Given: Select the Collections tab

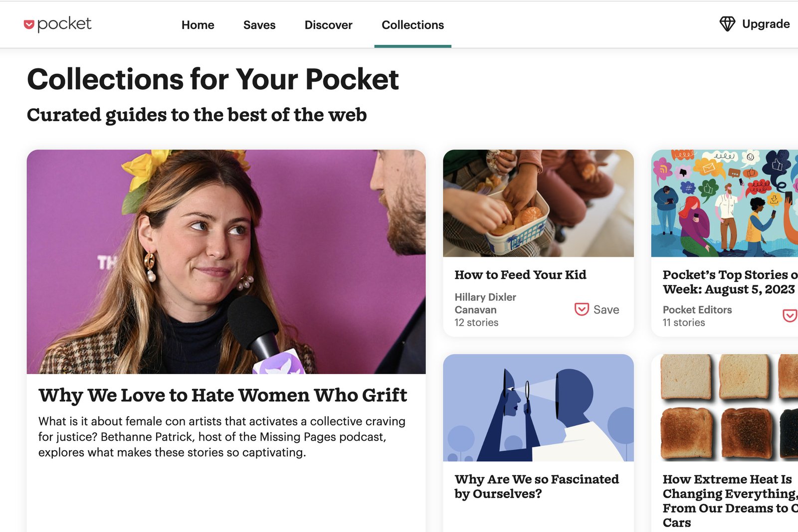Looking at the screenshot, I should pos(412,25).
